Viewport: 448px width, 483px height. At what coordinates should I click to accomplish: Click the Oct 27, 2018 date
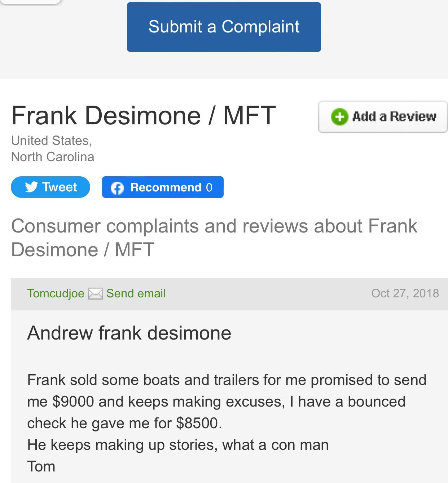[x=405, y=293]
